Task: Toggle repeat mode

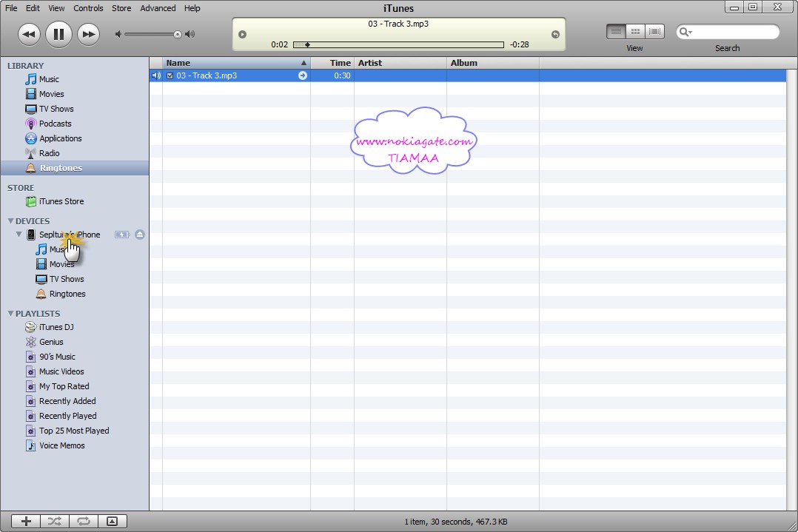Action: [84, 521]
